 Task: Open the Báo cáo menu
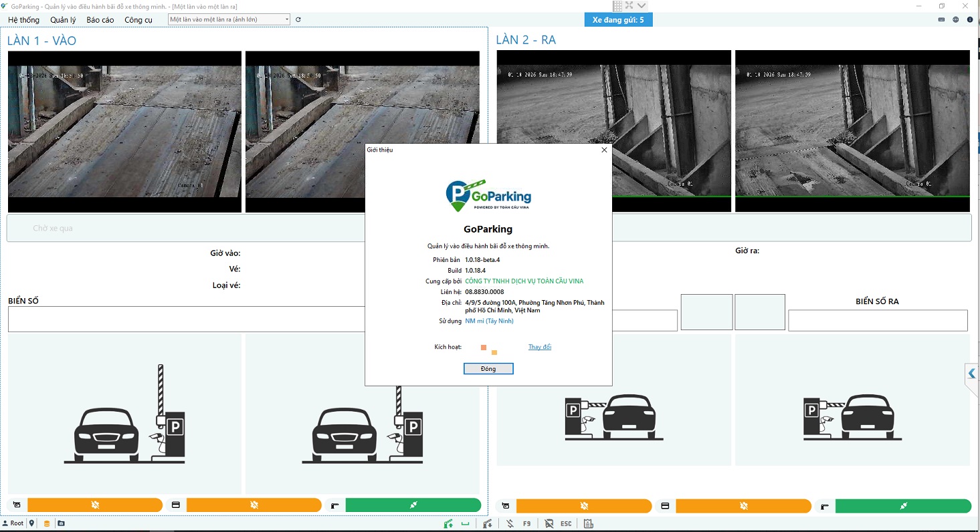click(x=100, y=20)
